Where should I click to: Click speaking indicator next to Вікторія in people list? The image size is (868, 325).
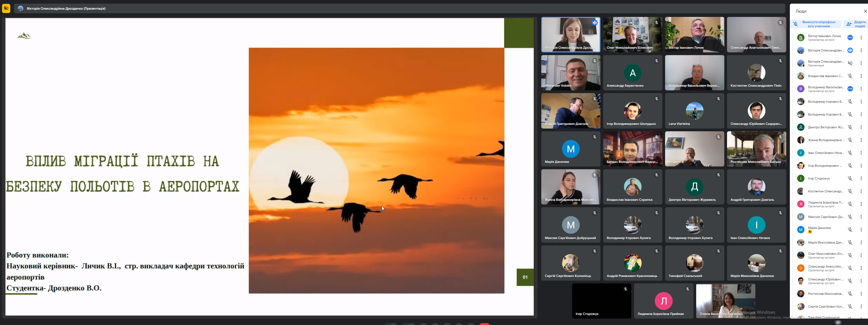(850, 50)
